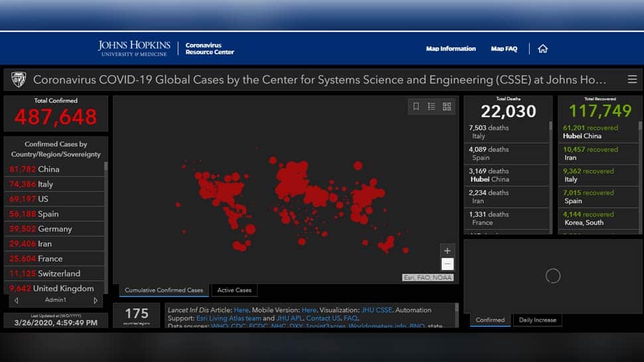Select United Kingdom in confirmed list

click(54, 288)
